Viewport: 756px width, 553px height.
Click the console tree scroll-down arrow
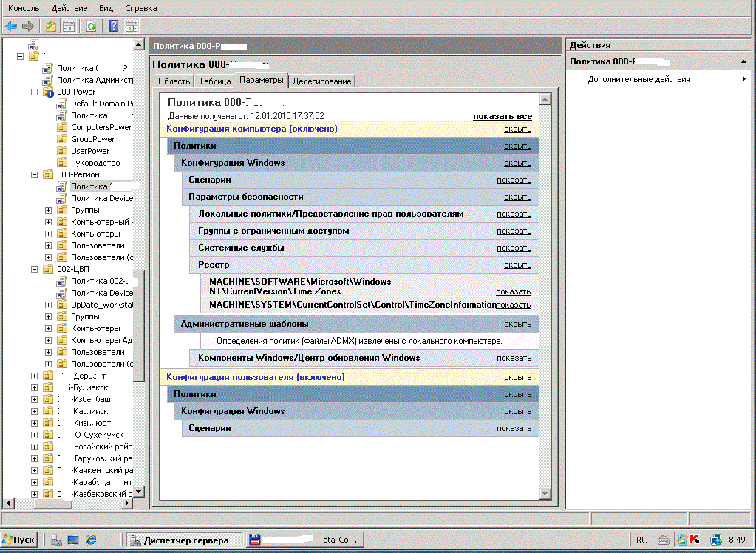point(139,492)
